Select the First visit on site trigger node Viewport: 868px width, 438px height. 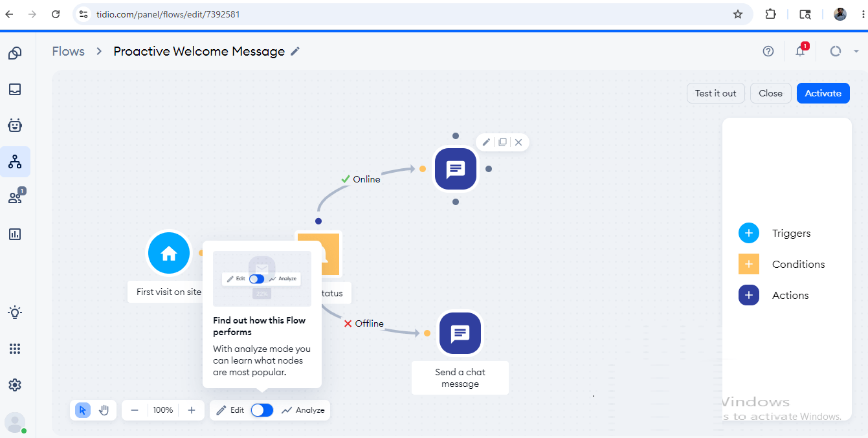pyautogui.click(x=169, y=253)
